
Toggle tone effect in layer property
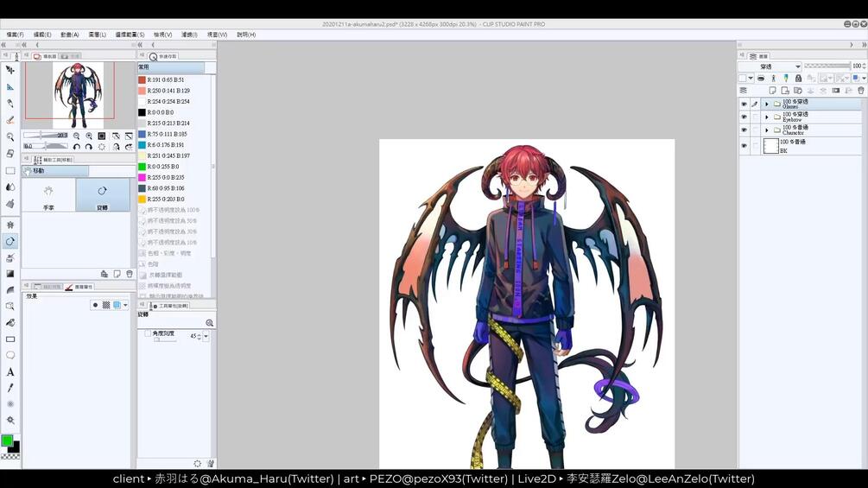click(x=105, y=305)
